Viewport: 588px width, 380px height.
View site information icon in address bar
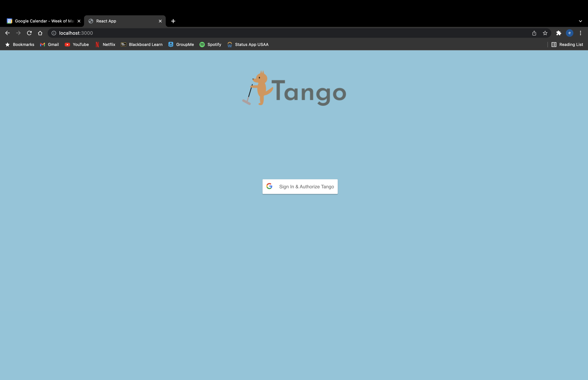pos(54,33)
